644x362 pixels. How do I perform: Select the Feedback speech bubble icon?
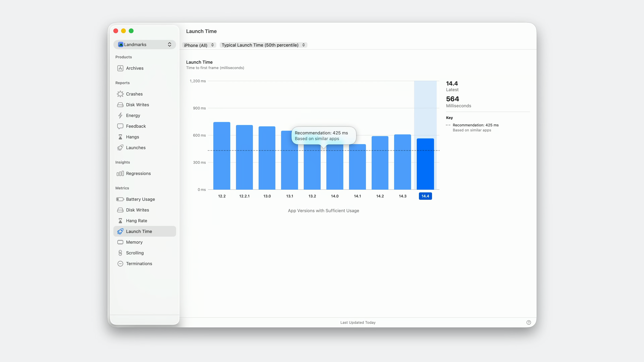coord(120,126)
